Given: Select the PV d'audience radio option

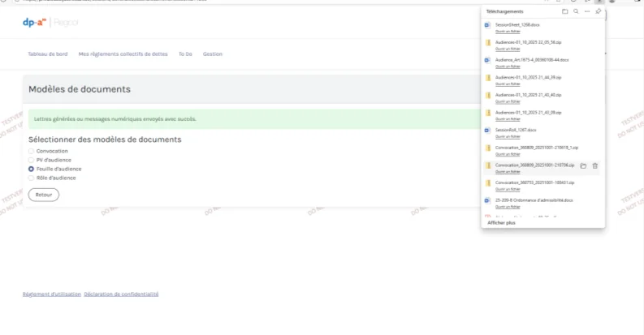Looking at the screenshot, I should click(31, 160).
